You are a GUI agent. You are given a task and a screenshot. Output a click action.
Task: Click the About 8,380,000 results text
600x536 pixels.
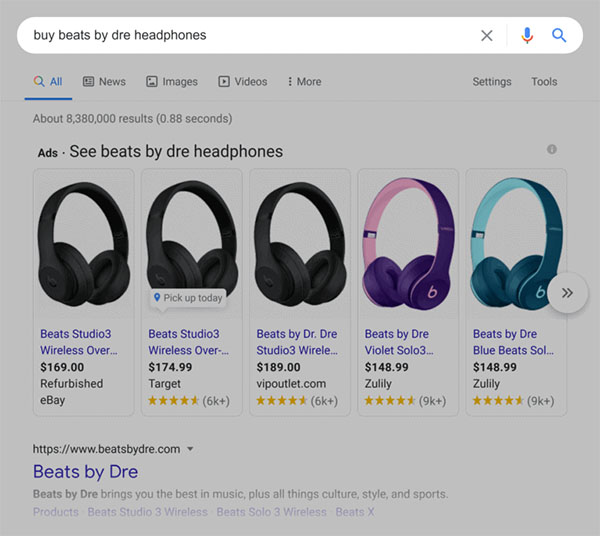[x=132, y=119]
